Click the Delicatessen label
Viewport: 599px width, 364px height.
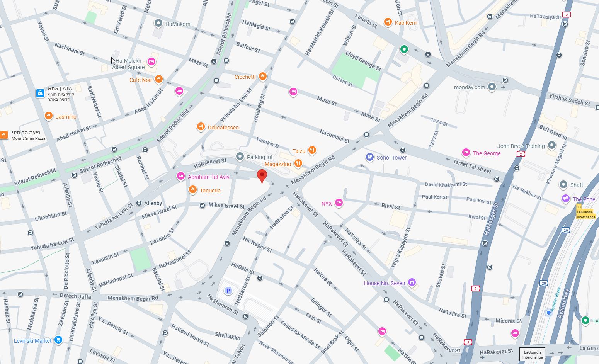tap(223, 128)
